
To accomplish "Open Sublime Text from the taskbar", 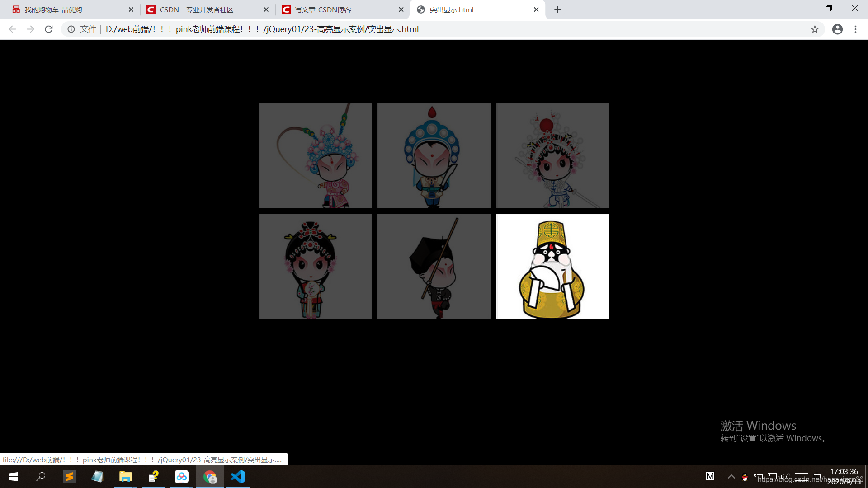I will (69, 477).
